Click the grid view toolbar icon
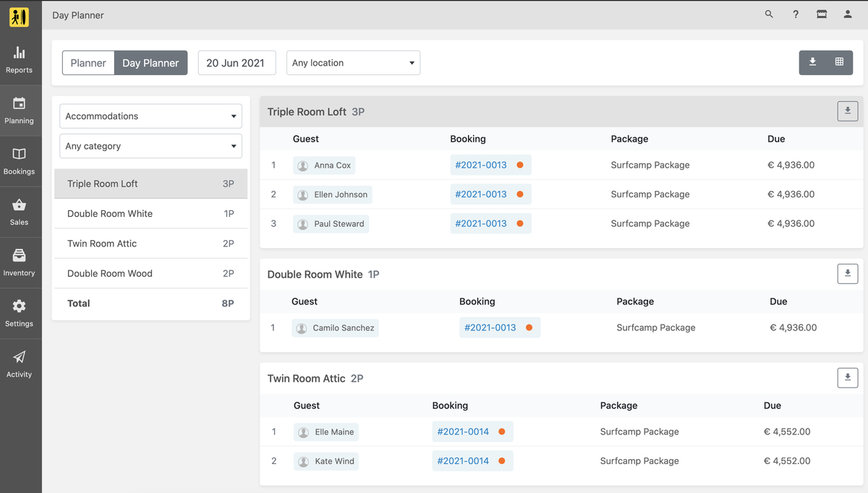The image size is (868, 493). pyautogui.click(x=839, y=62)
